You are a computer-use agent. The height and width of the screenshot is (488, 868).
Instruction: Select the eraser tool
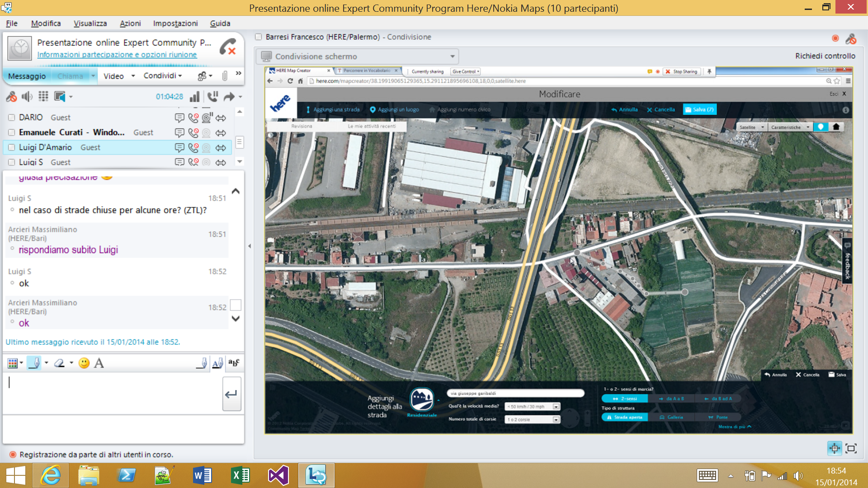(x=59, y=363)
